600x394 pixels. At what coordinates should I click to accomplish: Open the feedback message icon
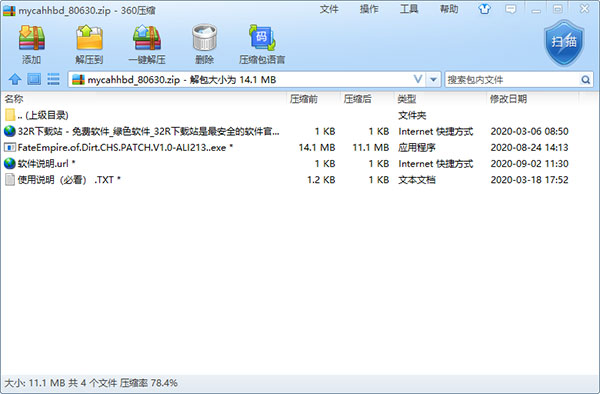pos(510,9)
